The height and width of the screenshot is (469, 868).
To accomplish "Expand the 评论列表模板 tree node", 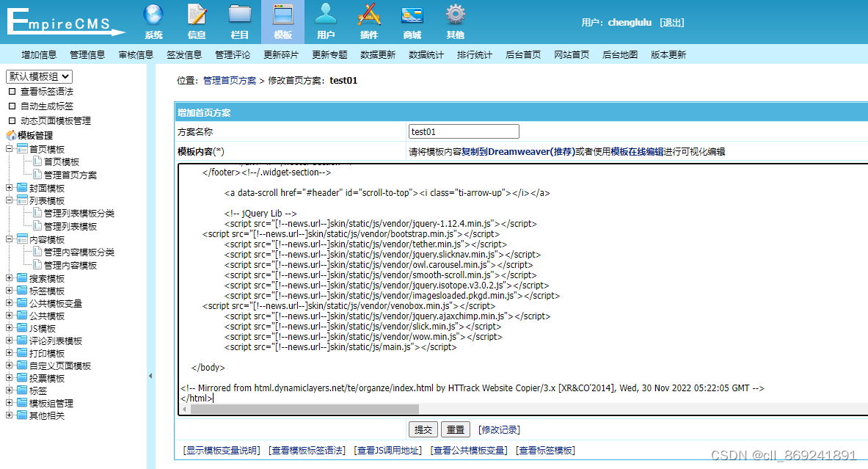I will coord(10,341).
